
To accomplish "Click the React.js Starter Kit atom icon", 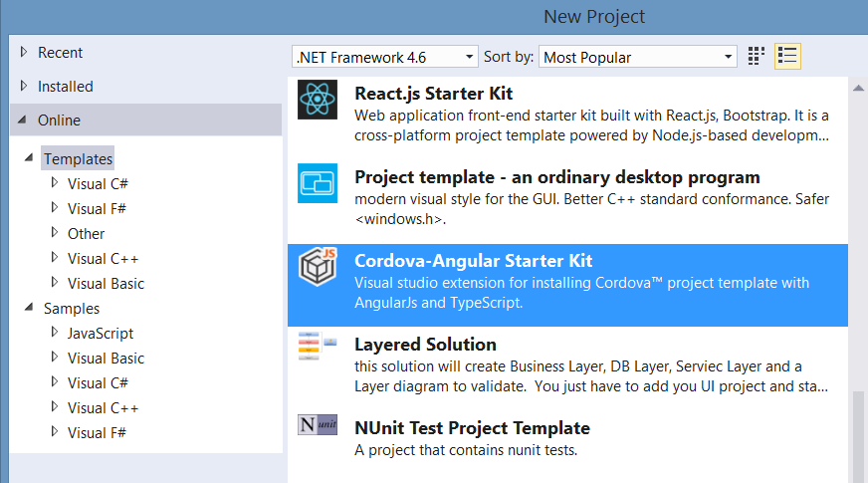I will point(319,100).
